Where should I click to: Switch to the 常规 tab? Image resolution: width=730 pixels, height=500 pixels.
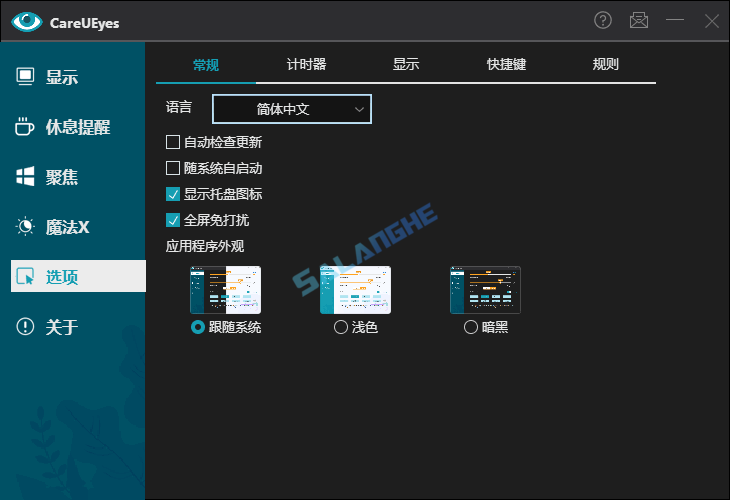point(206,65)
